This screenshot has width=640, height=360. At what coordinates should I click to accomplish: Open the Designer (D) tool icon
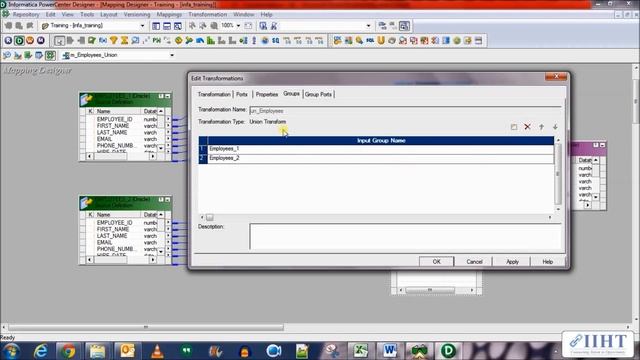coord(19,40)
